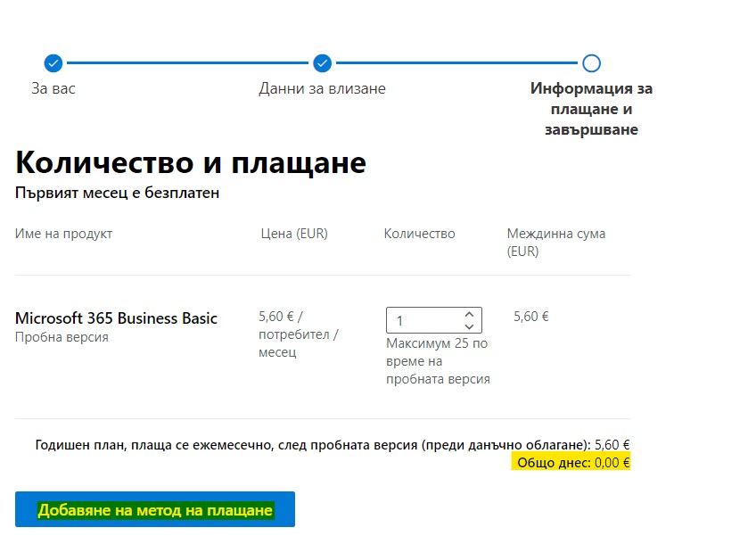Select the 'За вас' step label
This screenshot has height=536, width=756.
tap(53, 89)
